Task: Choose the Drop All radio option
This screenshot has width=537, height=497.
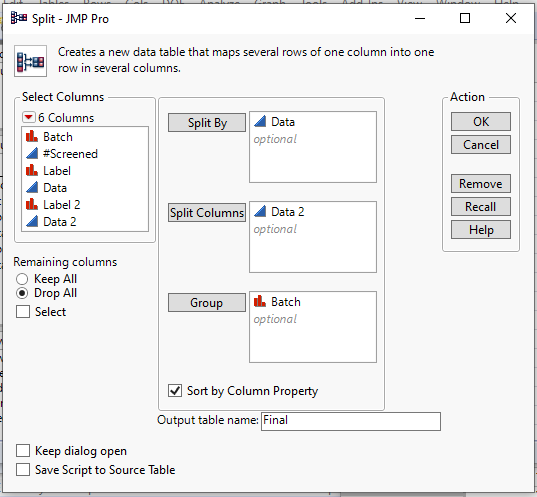Action: 22,293
